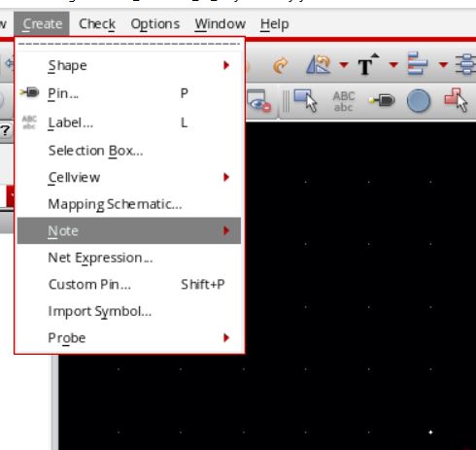Choose Pin... from the Create menu
Screen dimensions: 476x450
click(129, 93)
